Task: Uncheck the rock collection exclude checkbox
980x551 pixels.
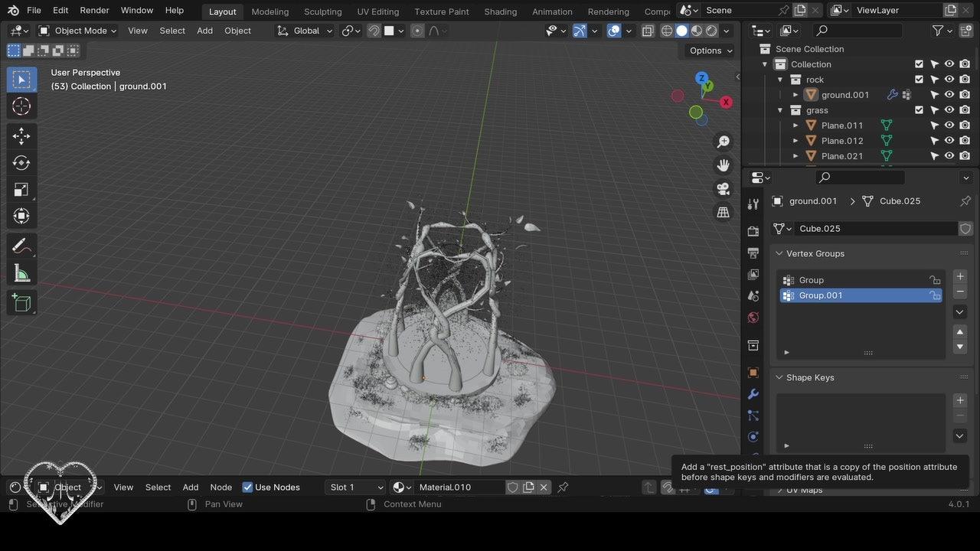Action: 920,80
